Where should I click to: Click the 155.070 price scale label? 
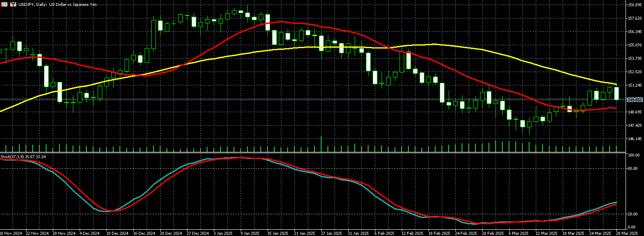tap(635, 45)
